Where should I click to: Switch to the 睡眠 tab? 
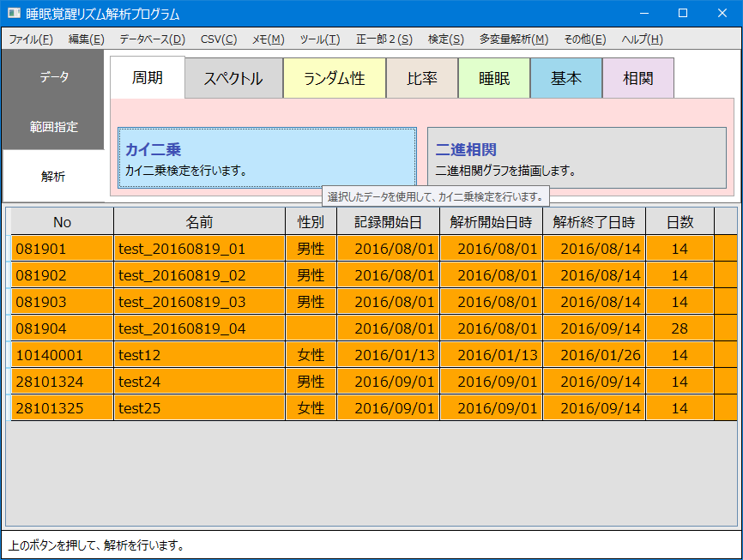coord(494,78)
